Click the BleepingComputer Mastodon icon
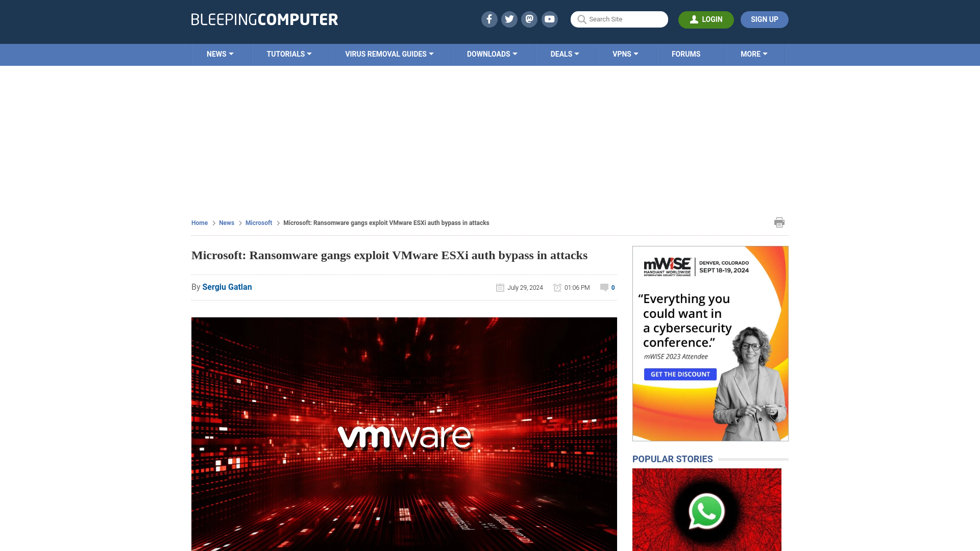980x551 pixels. coord(529,19)
